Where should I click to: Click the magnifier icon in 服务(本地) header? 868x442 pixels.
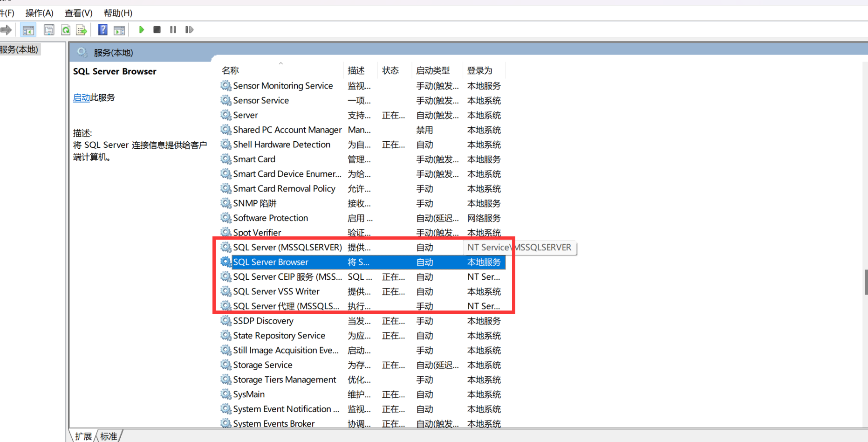pyautogui.click(x=82, y=52)
